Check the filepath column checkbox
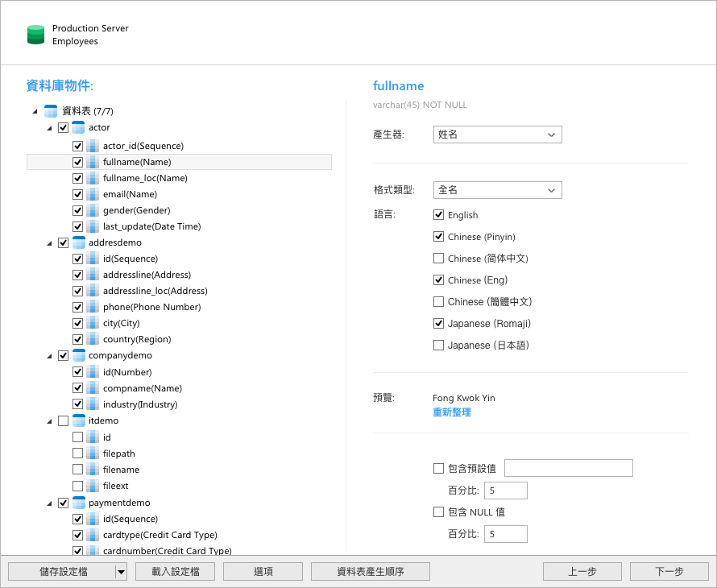 tap(77, 453)
